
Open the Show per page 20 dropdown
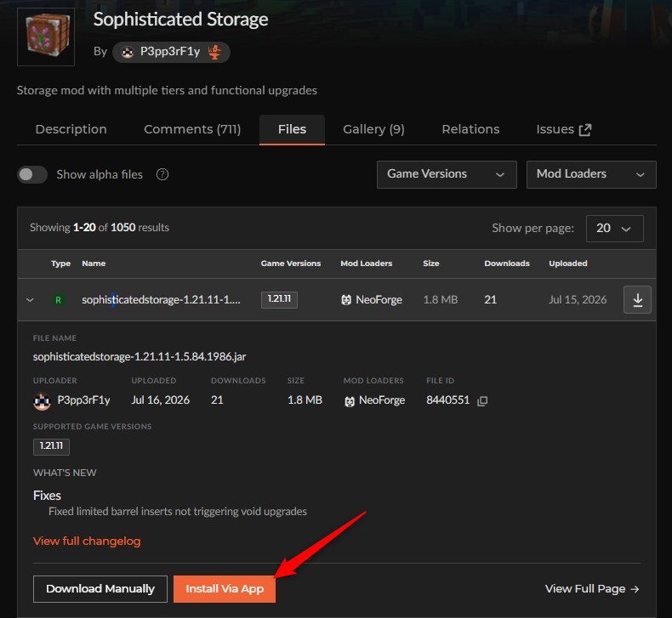614,229
